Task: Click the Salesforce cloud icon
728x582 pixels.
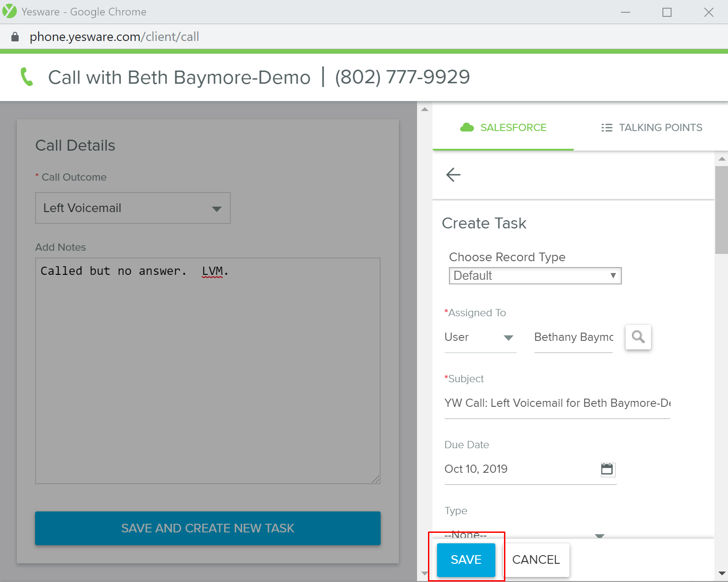Action: point(467,127)
